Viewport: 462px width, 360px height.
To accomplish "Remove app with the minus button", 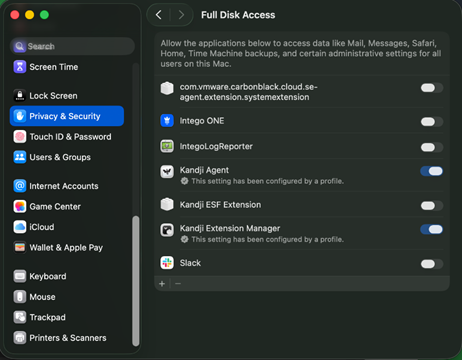I will (x=178, y=284).
